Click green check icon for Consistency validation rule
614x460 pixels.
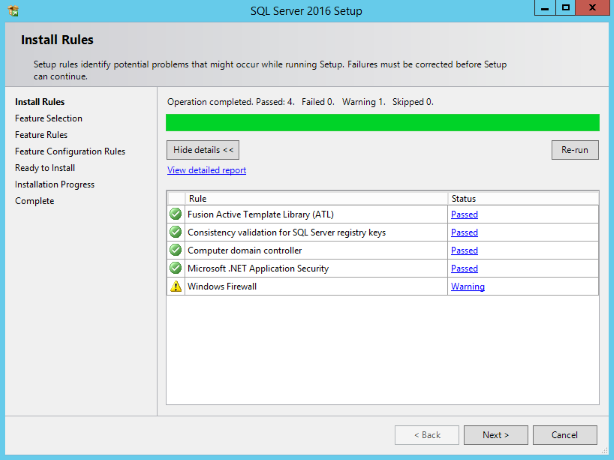click(175, 232)
